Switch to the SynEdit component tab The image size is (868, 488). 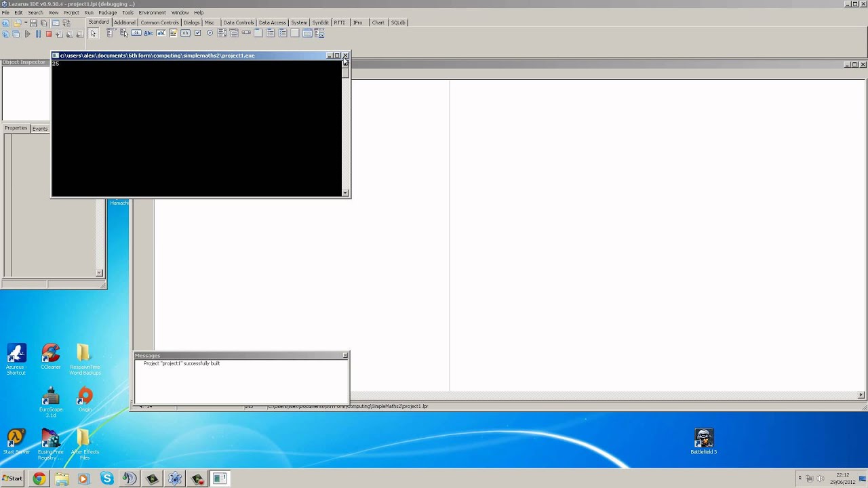tap(320, 22)
